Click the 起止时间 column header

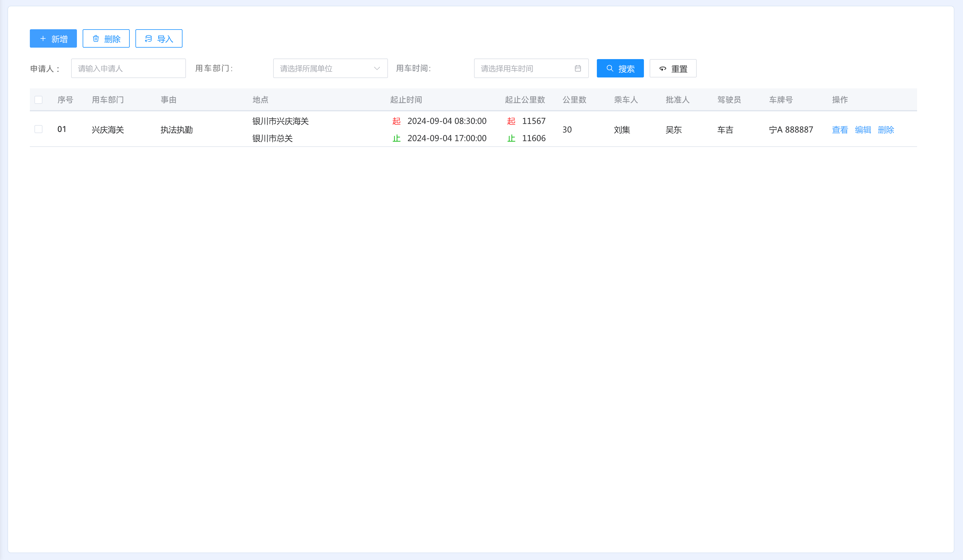pos(406,100)
